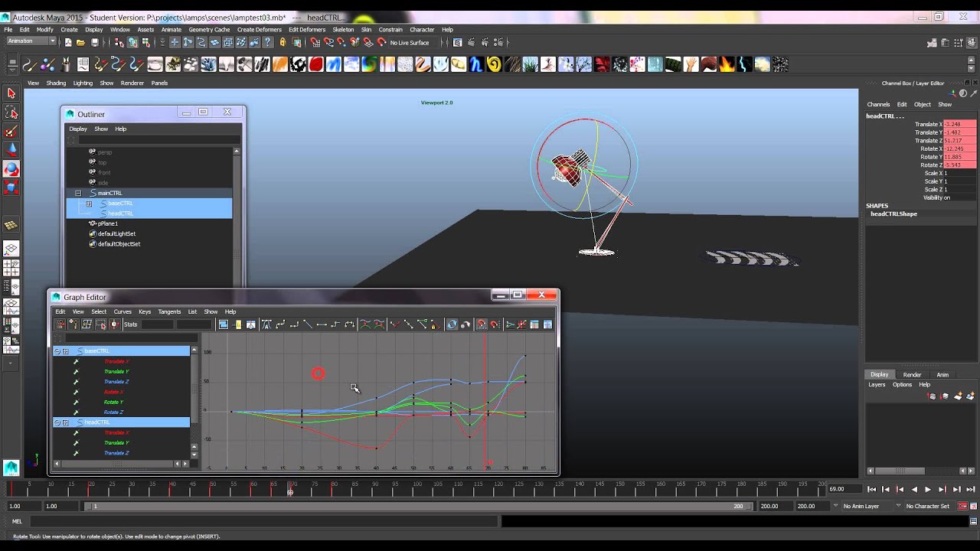Click the grass paint effects shelf brush
The width and height of the screenshot is (980, 551).
pos(530,65)
